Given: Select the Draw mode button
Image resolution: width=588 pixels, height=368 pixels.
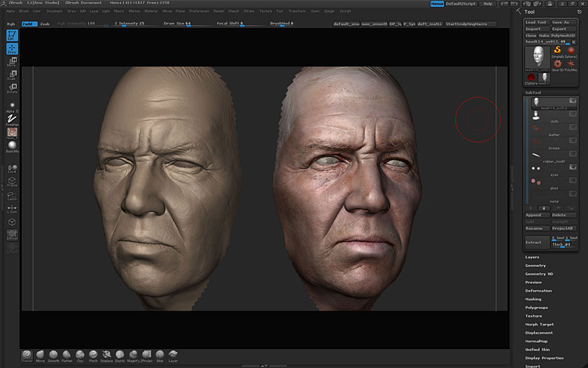Looking at the screenshot, I should (x=12, y=49).
